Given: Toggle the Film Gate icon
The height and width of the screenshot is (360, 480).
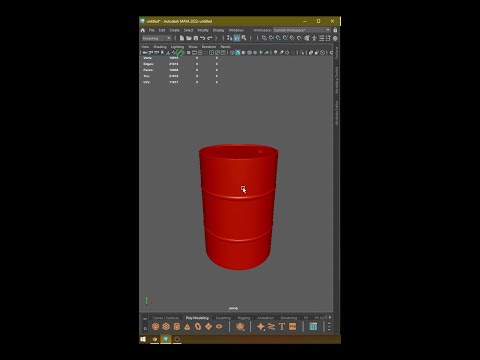Looking at the screenshot, I should tap(194, 53).
